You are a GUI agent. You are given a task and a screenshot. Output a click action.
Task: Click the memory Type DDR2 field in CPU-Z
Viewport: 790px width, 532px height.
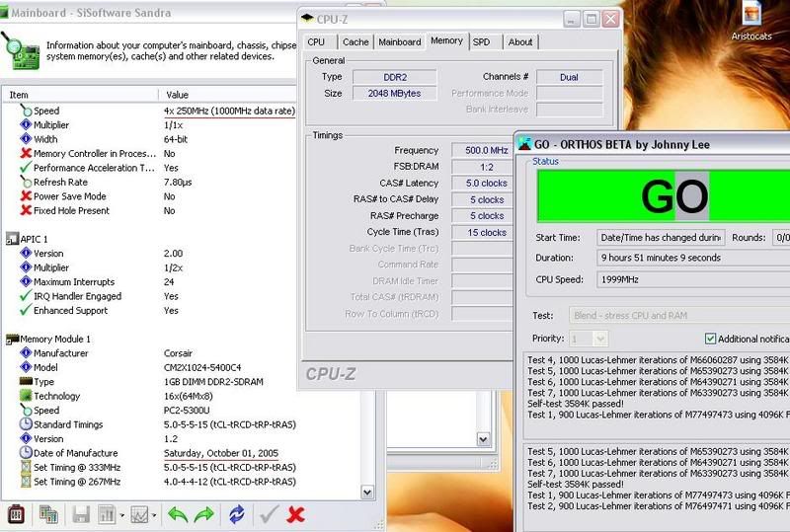point(394,77)
